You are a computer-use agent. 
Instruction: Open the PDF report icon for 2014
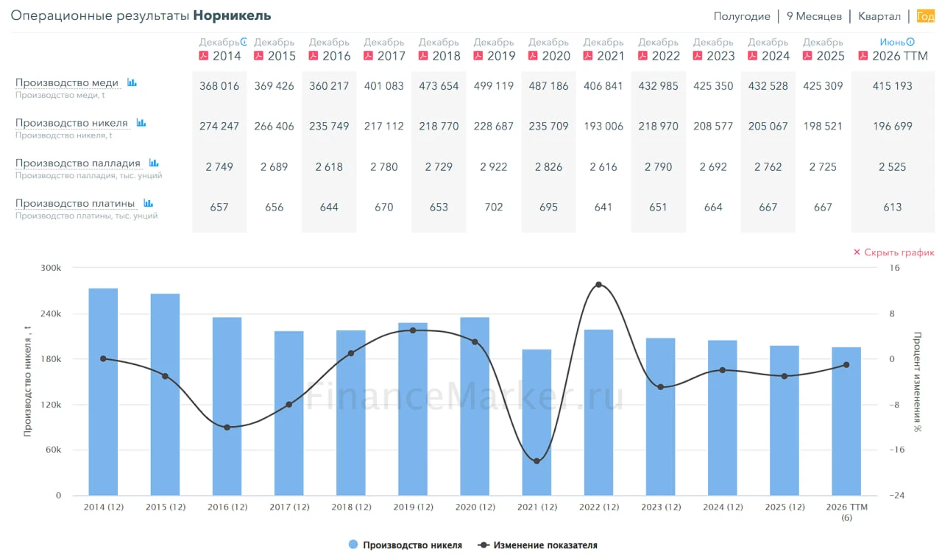204,56
